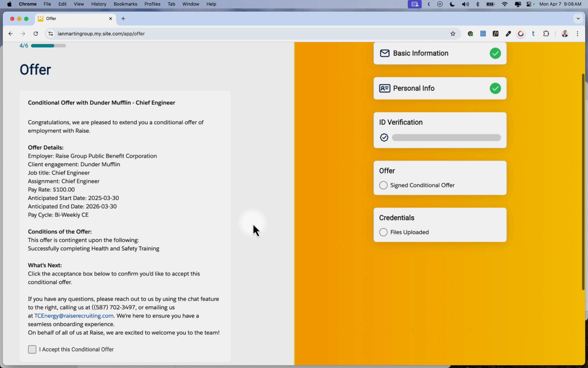Click the Basic Information envelope icon
588x368 pixels.
(x=385, y=53)
